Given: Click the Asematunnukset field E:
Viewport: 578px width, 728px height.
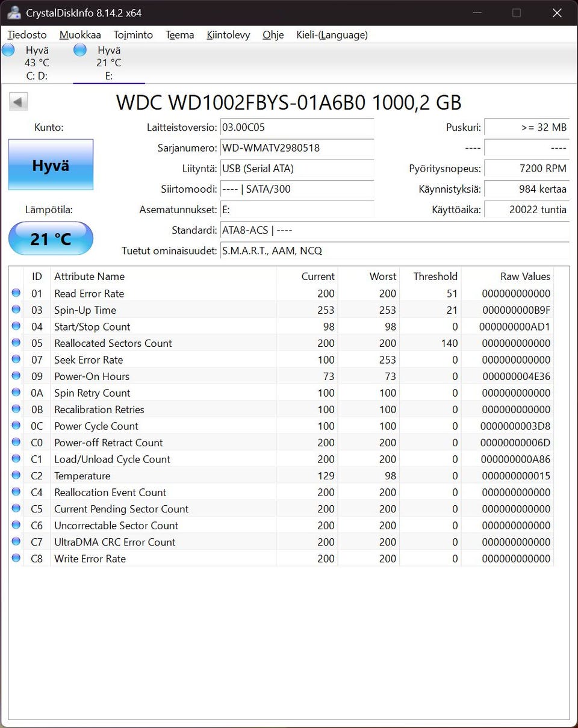Looking at the screenshot, I should click(x=297, y=210).
